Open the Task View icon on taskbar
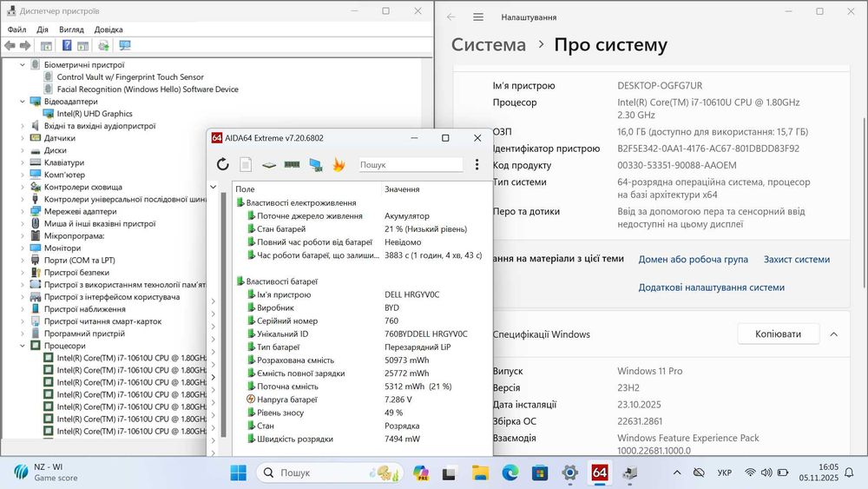 tap(449, 473)
